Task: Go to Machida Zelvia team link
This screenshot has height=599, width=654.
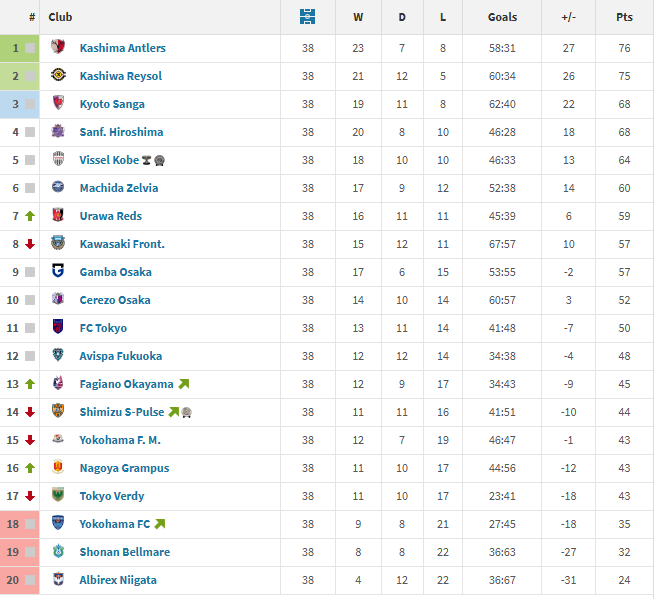Action: click(x=119, y=188)
